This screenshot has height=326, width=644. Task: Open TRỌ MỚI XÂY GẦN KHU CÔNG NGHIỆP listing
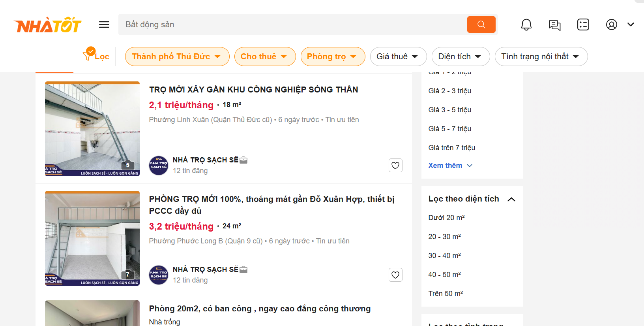point(253,90)
